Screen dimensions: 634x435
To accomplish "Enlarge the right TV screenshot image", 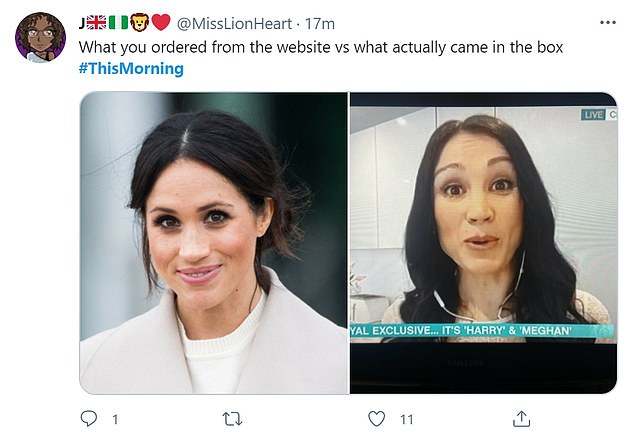I will [x=483, y=242].
